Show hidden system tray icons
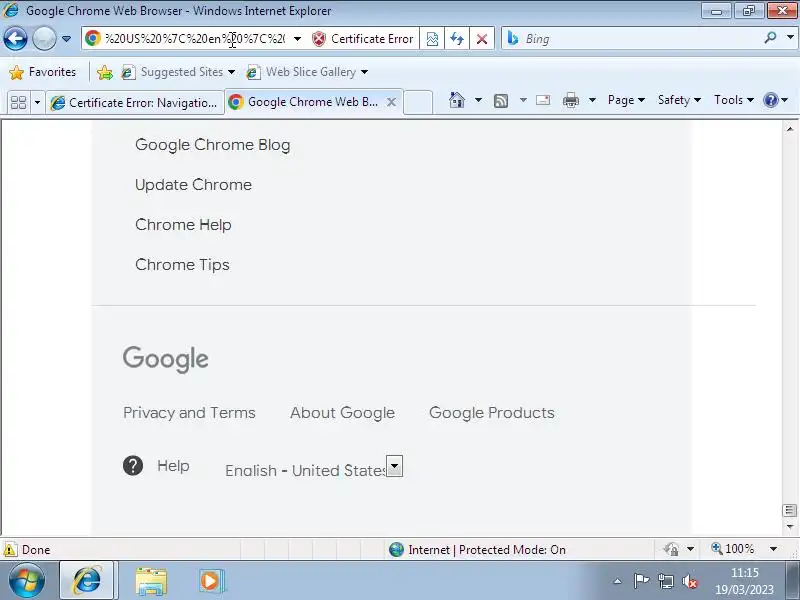 (617, 581)
